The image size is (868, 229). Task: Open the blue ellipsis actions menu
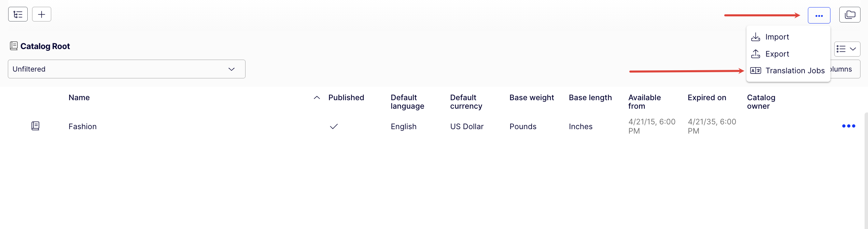[819, 15]
